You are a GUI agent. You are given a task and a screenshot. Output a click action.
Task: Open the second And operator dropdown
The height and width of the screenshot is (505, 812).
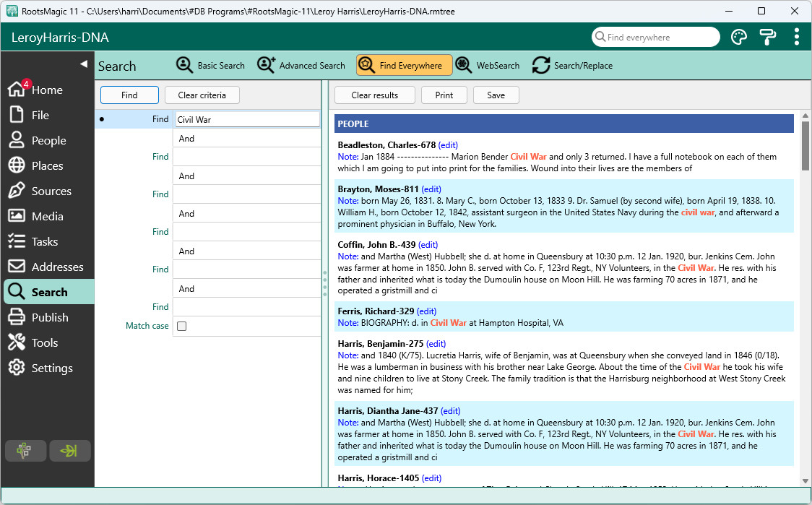coord(246,176)
